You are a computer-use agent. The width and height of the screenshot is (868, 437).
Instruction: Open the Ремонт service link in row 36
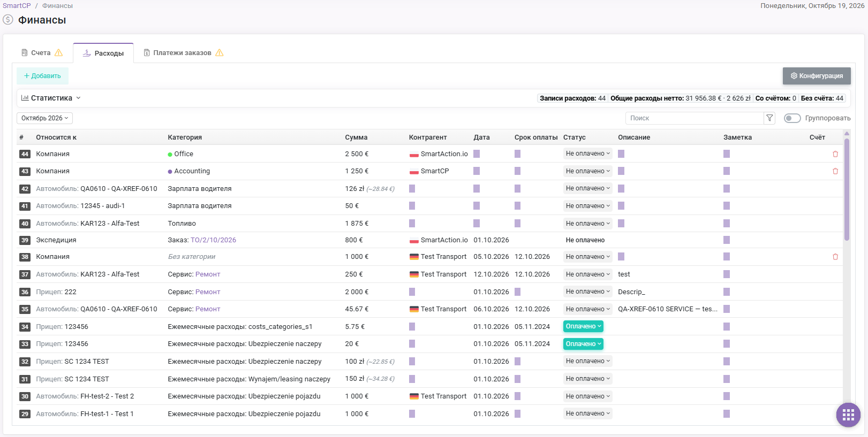point(208,292)
